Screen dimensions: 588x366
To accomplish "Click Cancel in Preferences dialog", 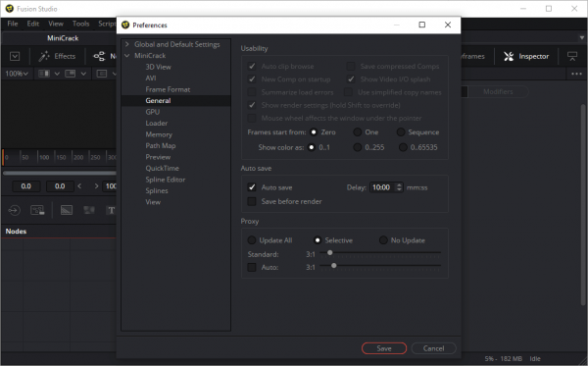I will 433,348.
